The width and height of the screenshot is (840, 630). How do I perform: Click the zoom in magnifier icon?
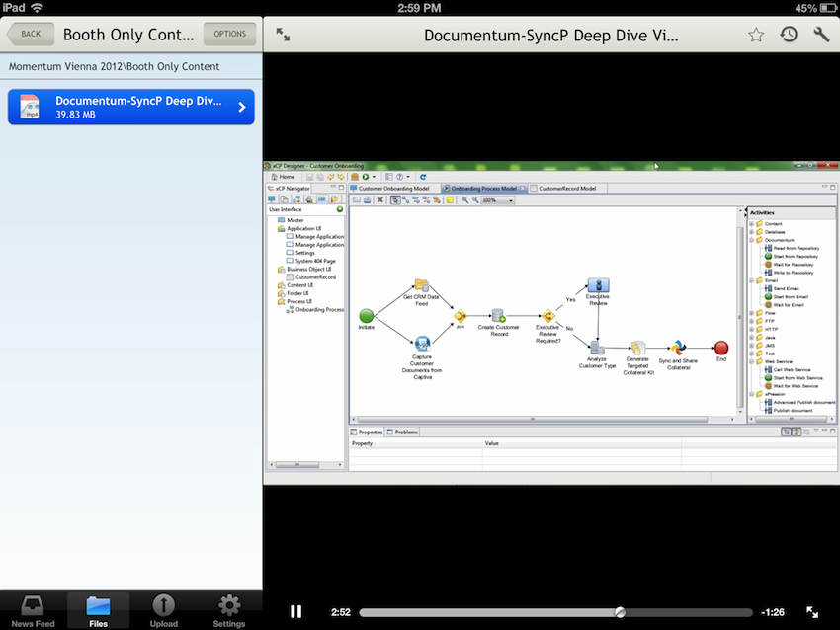(465, 200)
